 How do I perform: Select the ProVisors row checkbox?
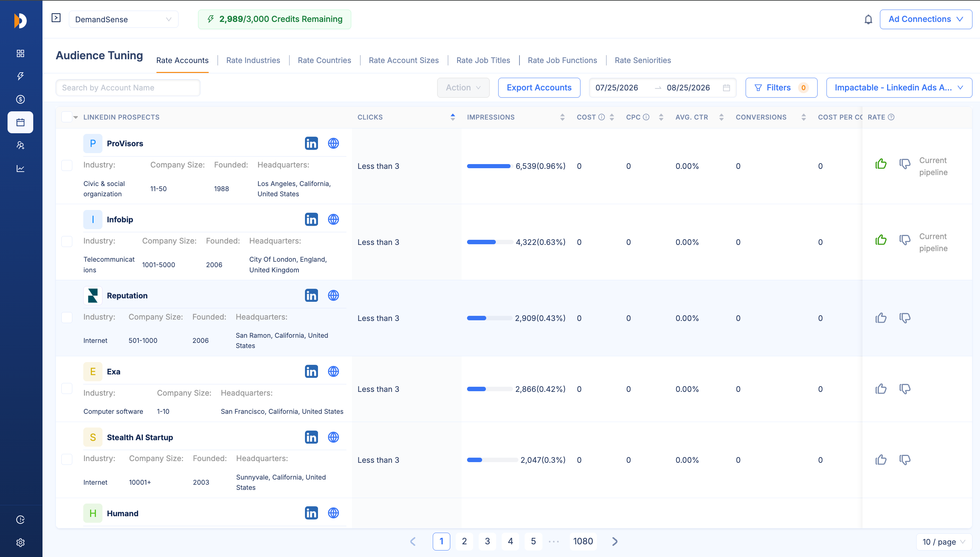click(67, 166)
